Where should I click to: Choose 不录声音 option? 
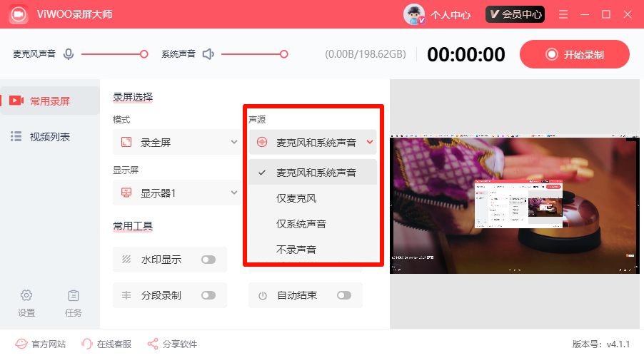(313, 250)
